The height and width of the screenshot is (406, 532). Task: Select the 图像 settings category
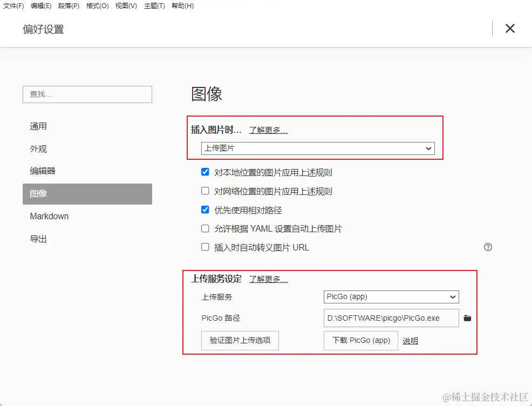coord(87,194)
